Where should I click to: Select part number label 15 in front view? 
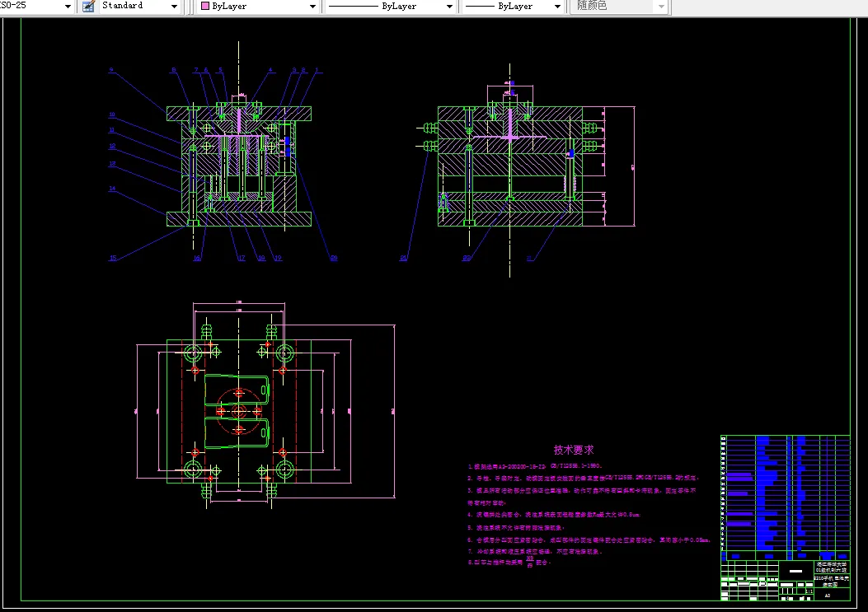(113, 258)
